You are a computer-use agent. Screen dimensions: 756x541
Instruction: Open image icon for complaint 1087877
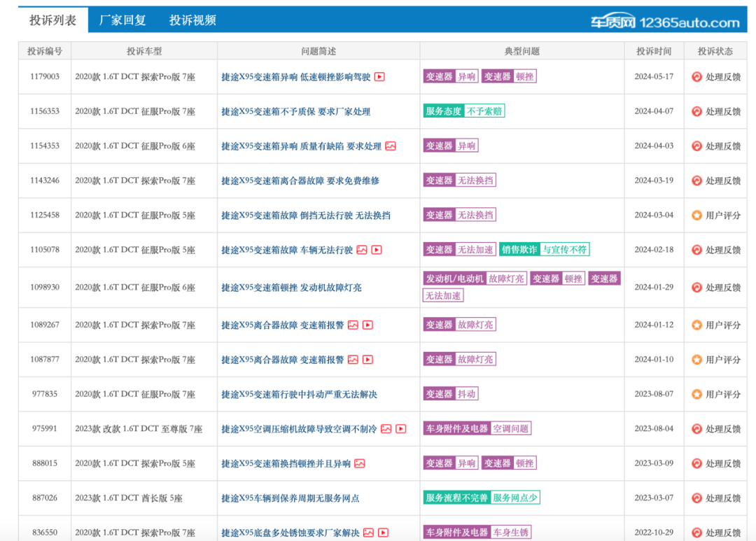[x=353, y=360]
